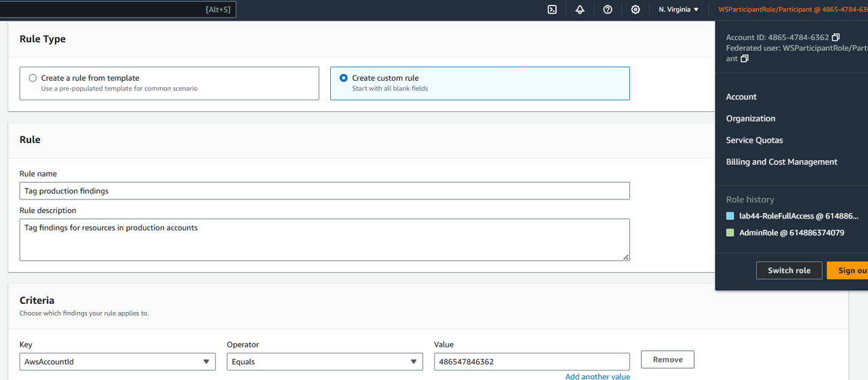Expand the N. Virginia region selector
The image size is (868, 380).
click(678, 9)
